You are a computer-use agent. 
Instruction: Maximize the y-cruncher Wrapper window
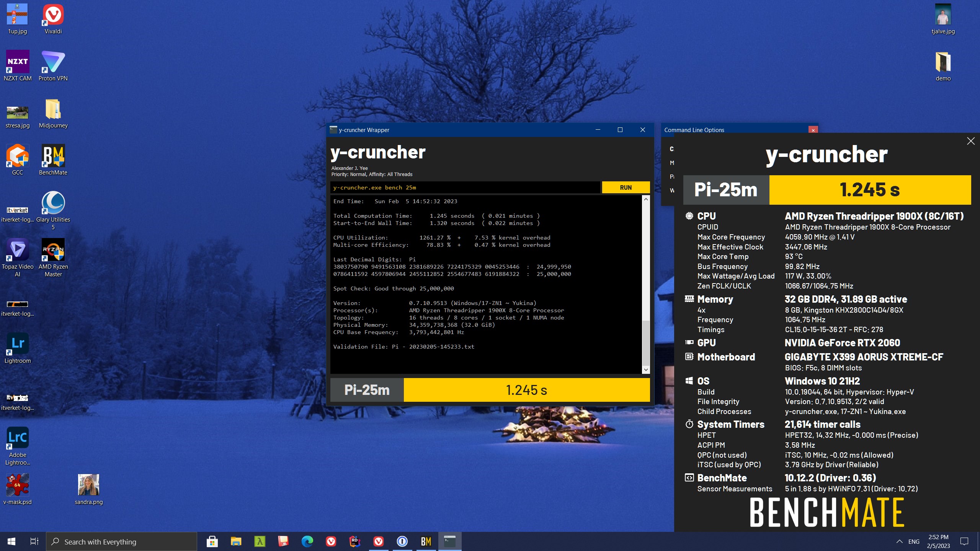(620, 130)
